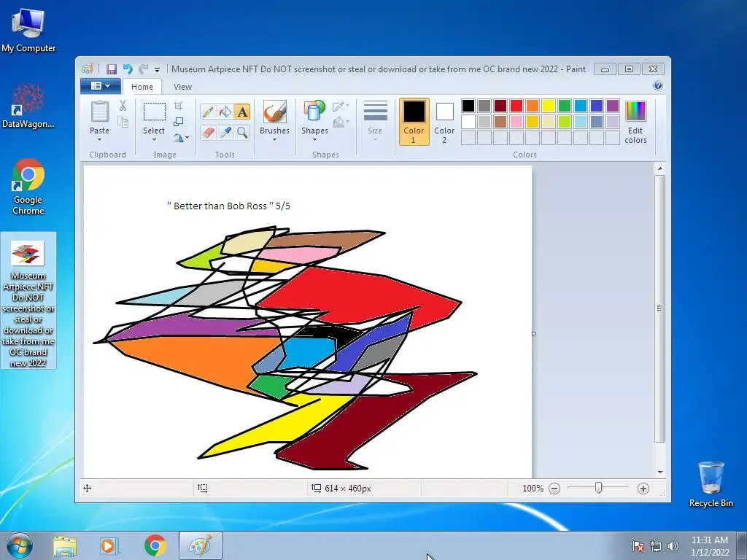Click the canvas right-edge resize handle
The height and width of the screenshot is (560, 747).
(533, 333)
